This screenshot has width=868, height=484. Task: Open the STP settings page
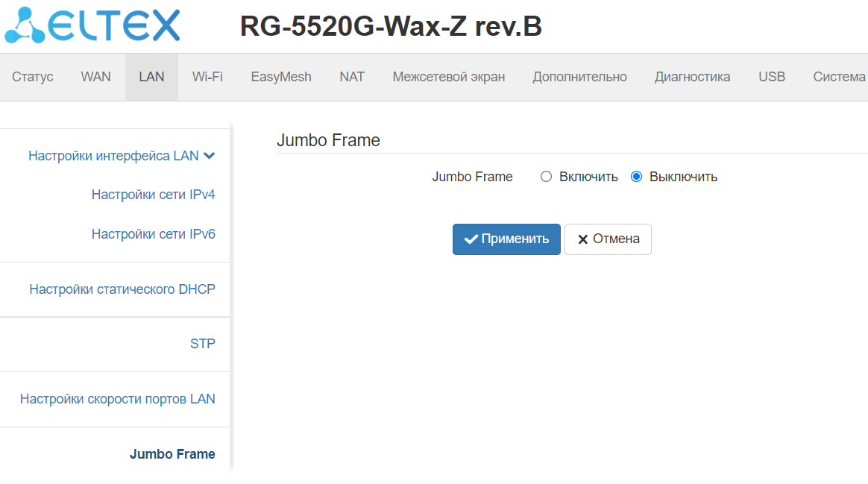tap(203, 344)
